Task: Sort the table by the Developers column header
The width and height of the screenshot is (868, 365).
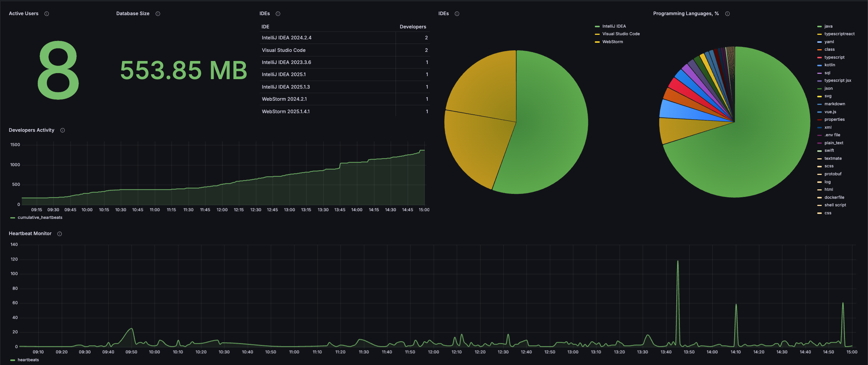Action: pos(413,27)
